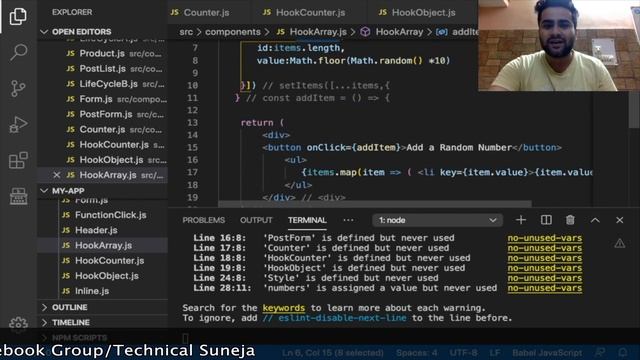Click the Babel JavaScript language mode
The image size is (640, 360).
547,352
